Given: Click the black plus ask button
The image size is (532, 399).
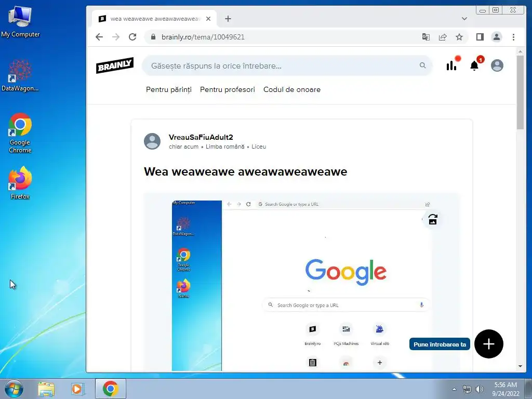Looking at the screenshot, I should tap(488, 344).
